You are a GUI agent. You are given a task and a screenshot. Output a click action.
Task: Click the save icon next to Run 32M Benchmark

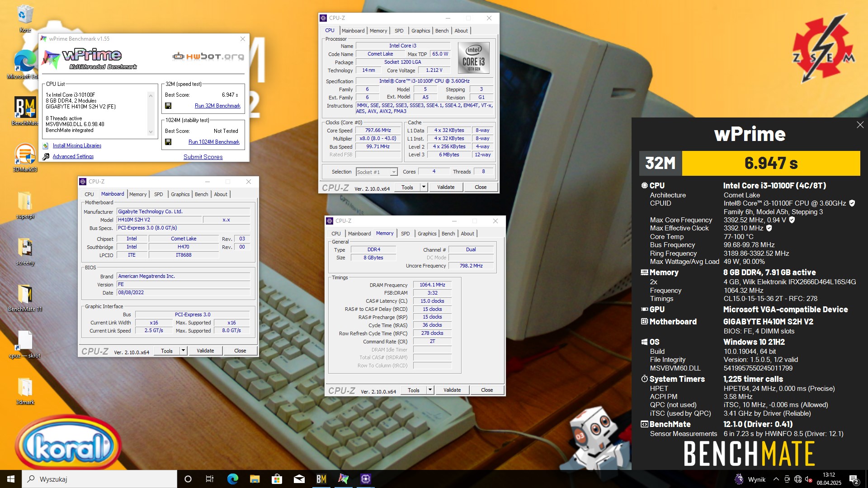168,106
